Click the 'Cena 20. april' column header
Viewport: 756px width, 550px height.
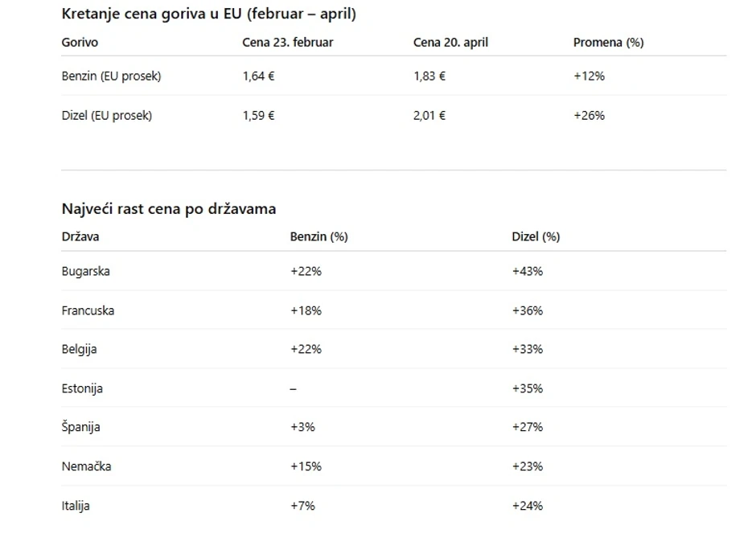[x=450, y=43]
